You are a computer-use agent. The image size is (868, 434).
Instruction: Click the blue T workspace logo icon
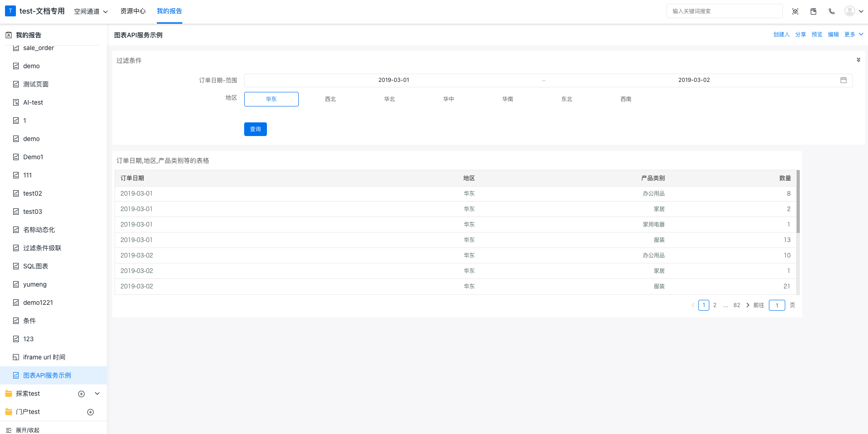coord(10,11)
